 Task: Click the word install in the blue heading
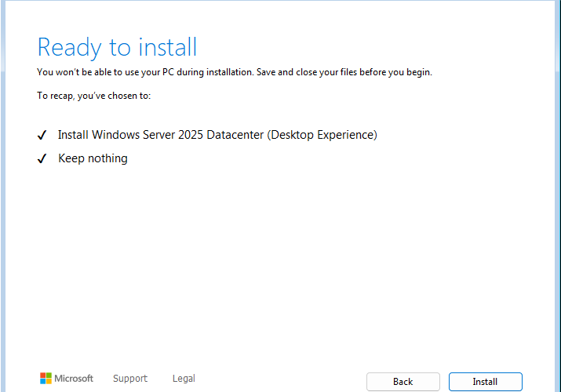(167, 47)
